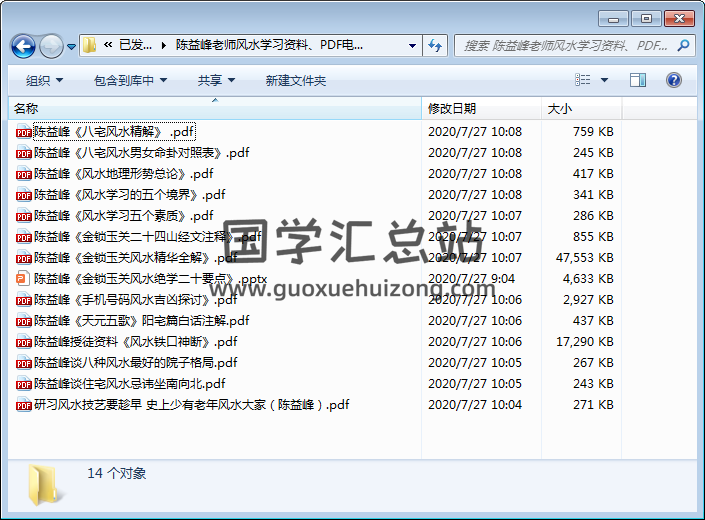The image size is (705, 520).
Task: Click the refresh button beside address bar
Action: [x=435, y=45]
